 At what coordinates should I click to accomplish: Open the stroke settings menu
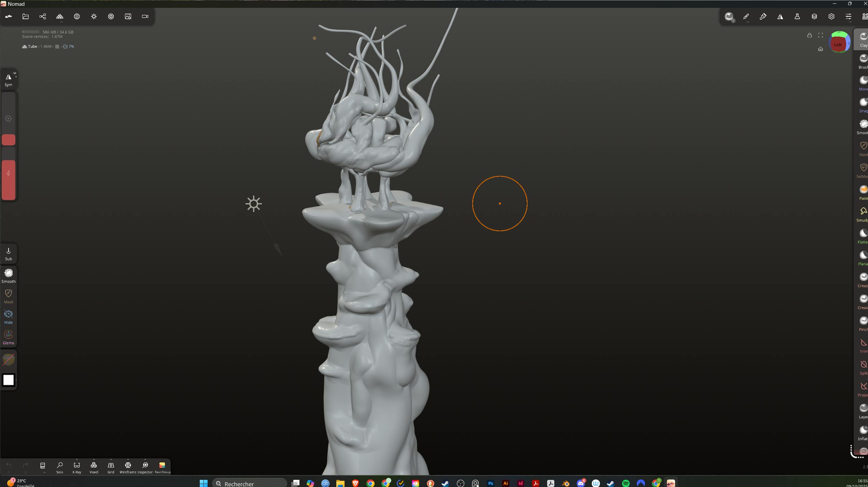click(746, 16)
